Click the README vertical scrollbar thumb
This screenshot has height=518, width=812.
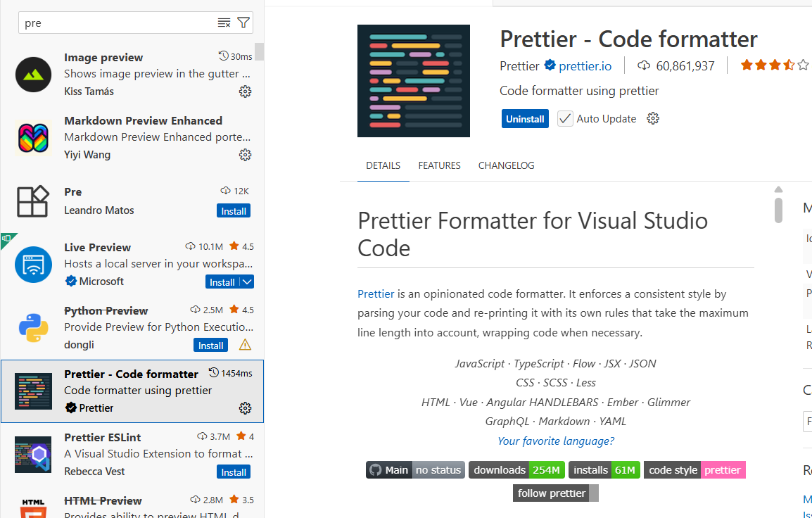pyautogui.click(x=778, y=210)
